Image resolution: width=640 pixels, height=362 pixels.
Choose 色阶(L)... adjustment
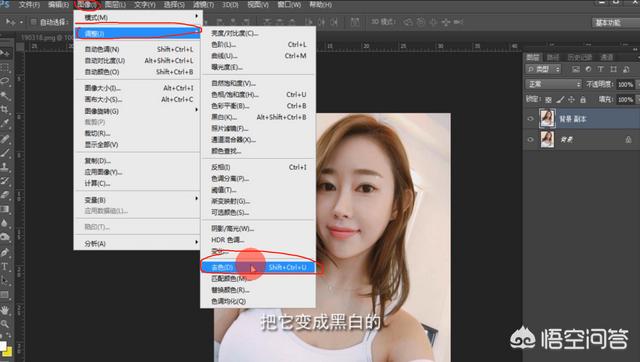point(258,44)
